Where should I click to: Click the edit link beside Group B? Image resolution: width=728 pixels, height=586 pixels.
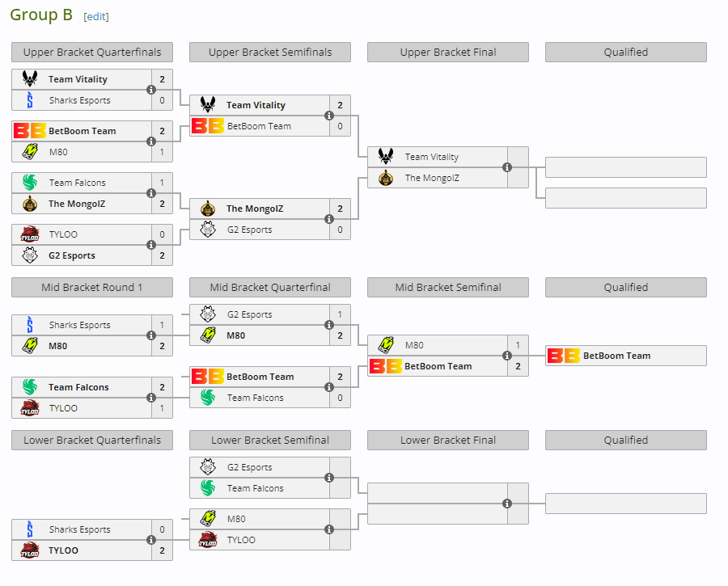95,17
